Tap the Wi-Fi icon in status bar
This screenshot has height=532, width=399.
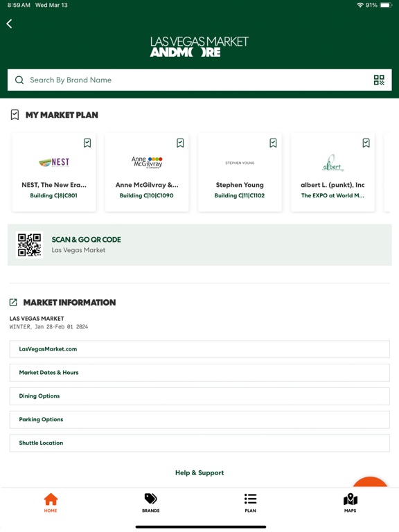360,5
